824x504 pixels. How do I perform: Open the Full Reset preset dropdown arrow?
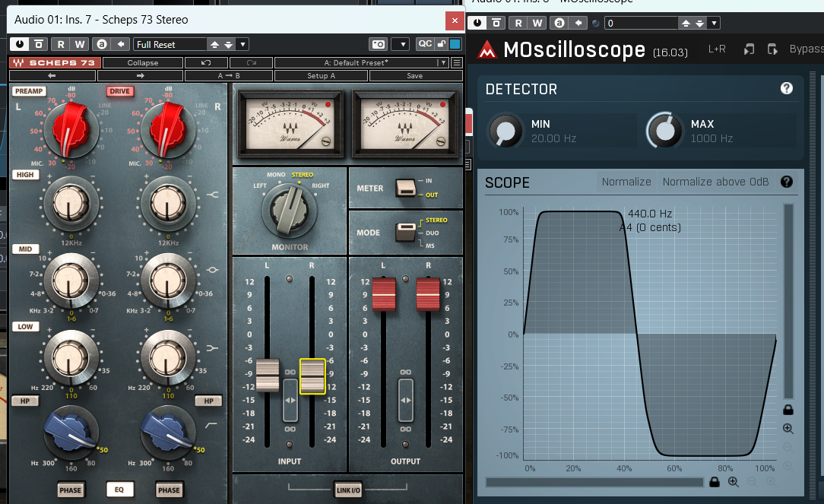(242, 45)
